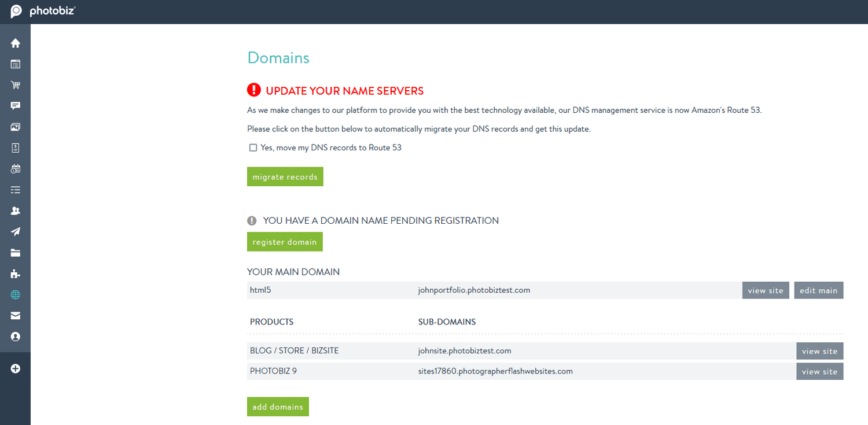View site for sites17860.photographerflashwebsites.com

(820, 371)
